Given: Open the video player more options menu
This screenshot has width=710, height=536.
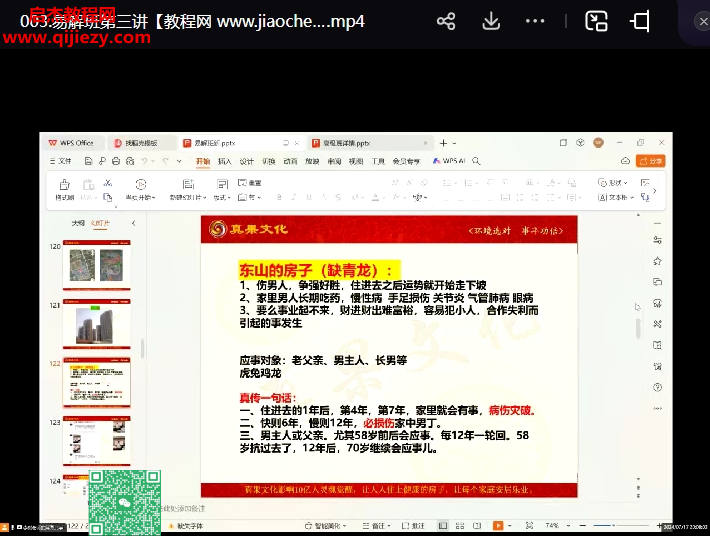Looking at the screenshot, I should click(535, 21).
